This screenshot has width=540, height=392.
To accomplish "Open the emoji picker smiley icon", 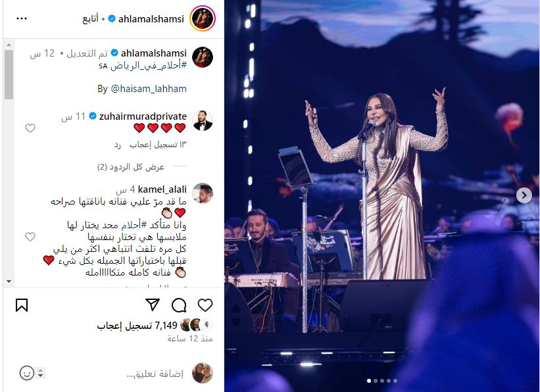I will [27, 373].
